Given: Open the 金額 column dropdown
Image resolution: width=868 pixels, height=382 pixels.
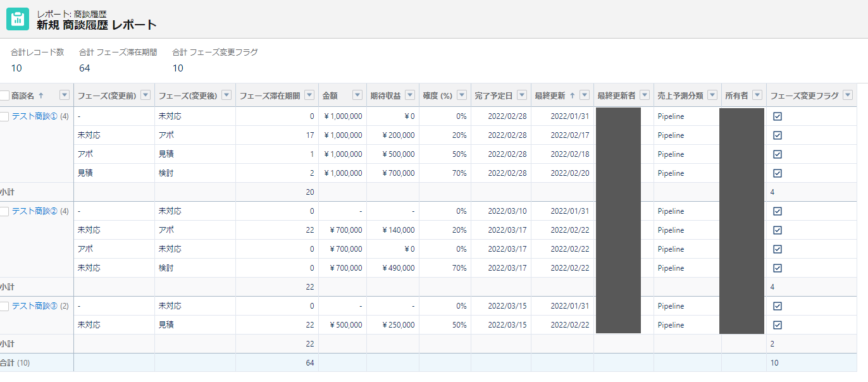Looking at the screenshot, I should (x=357, y=95).
